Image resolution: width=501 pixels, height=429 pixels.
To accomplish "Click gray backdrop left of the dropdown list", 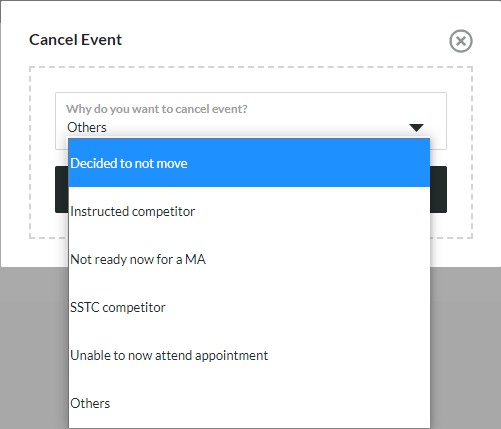I will (x=34, y=347).
